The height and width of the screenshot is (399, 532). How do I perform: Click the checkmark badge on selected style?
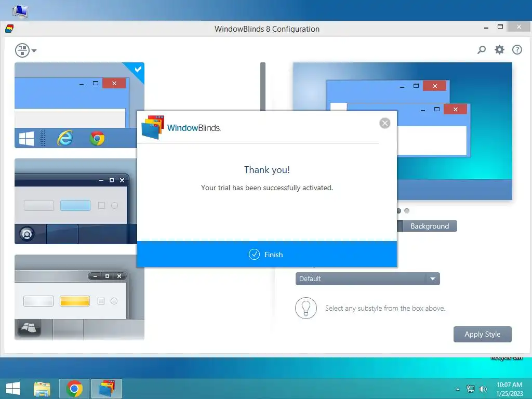click(x=138, y=69)
